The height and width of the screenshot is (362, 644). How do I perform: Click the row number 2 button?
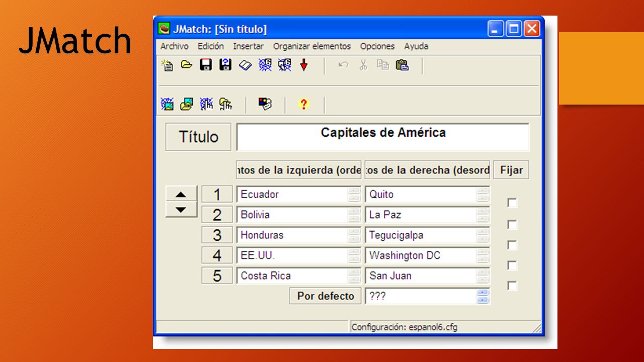(217, 215)
